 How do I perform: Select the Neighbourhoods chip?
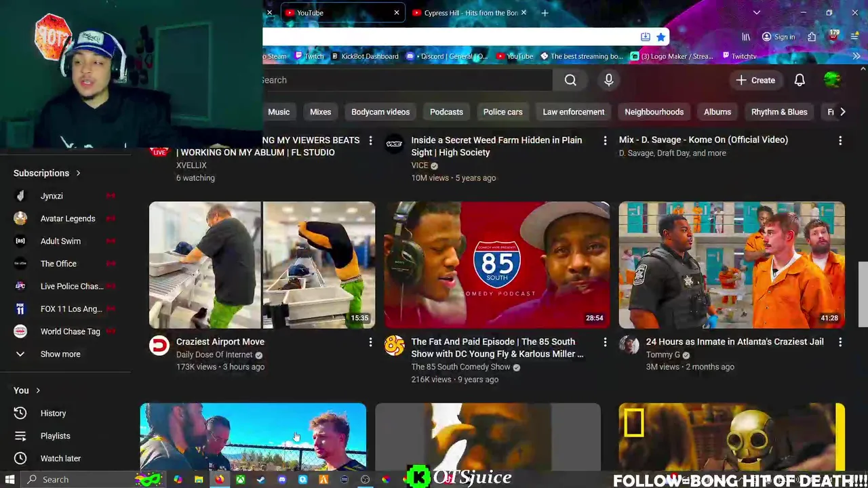pos(654,112)
